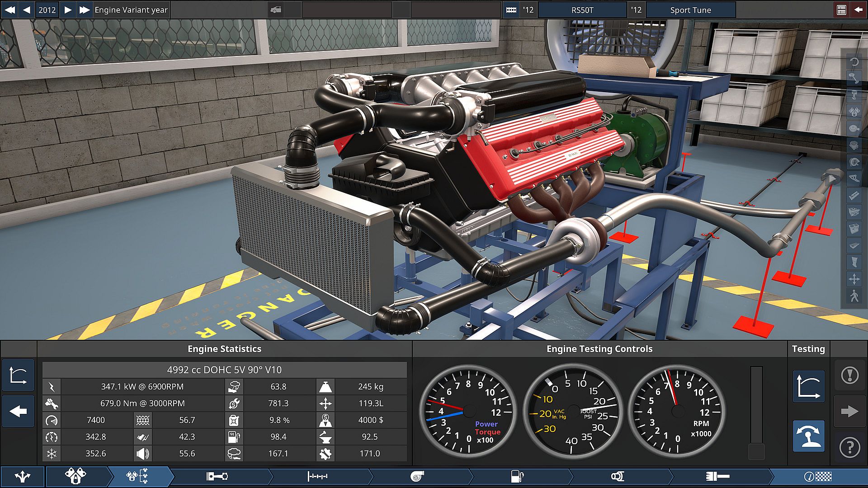The width and height of the screenshot is (868, 488).
Task: Open the help question mark button
Action: tap(850, 447)
